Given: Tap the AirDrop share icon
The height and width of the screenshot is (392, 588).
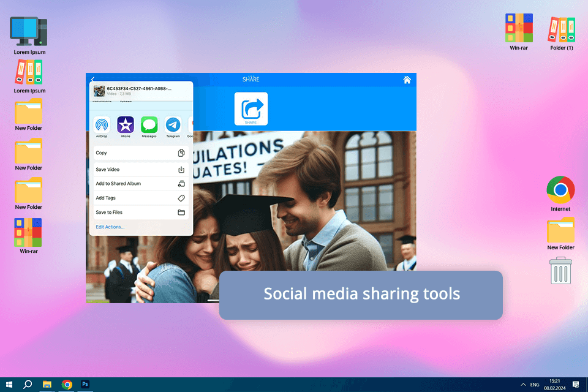Looking at the screenshot, I should pyautogui.click(x=102, y=125).
